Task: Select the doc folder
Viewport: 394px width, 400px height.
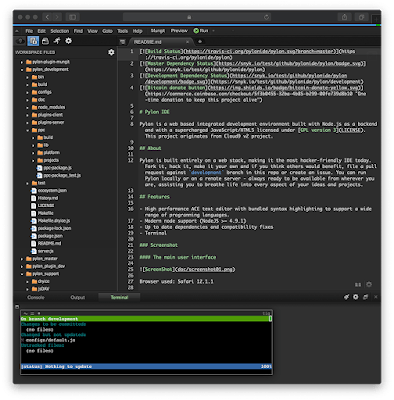Action: pos(38,100)
